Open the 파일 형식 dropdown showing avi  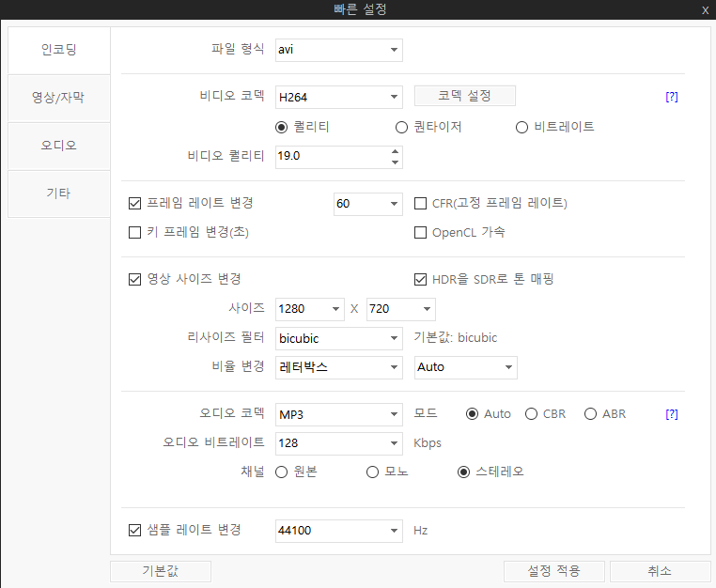point(339,50)
